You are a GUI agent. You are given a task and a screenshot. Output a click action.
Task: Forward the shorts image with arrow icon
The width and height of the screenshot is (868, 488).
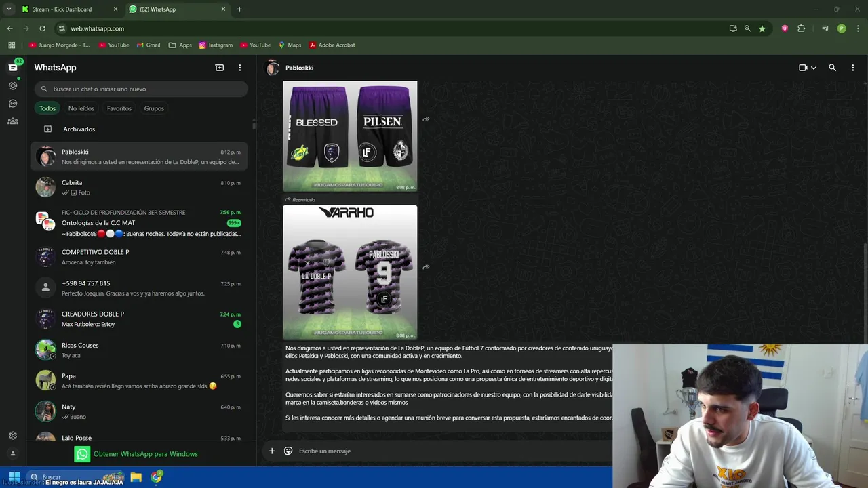426,119
